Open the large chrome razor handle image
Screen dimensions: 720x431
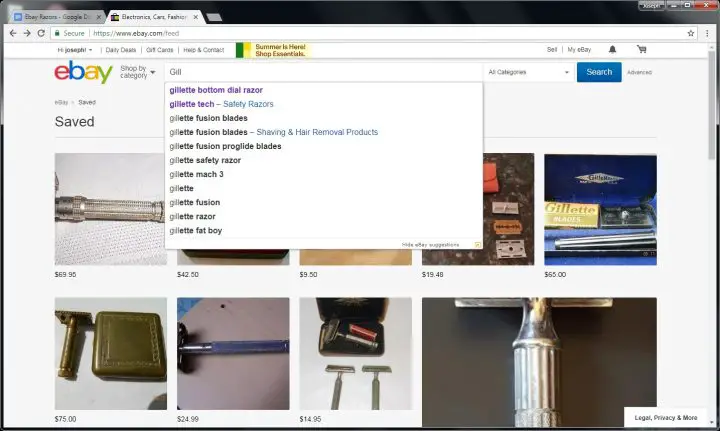[x=539, y=362]
